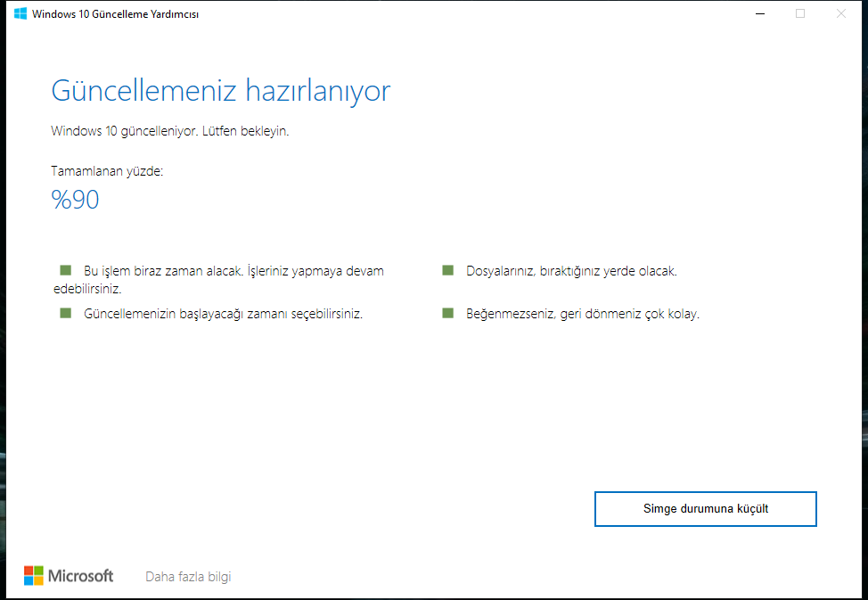Click text Beğenmezseniz, geri dönmeniz çok kolay.
This screenshot has width=868, height=600.
[x=583, y=314]
